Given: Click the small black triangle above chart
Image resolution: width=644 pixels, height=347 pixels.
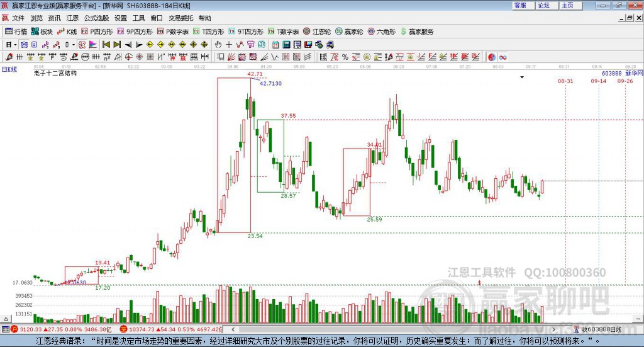Looking at the screenshot, I should 522,77.
